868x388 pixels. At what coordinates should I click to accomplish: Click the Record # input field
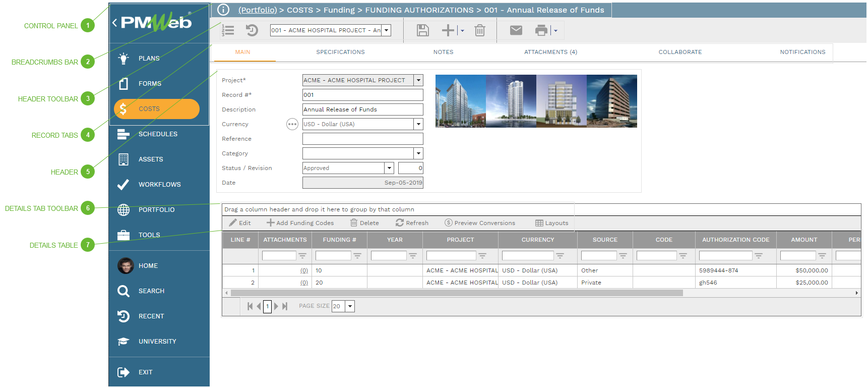[362, 95]
